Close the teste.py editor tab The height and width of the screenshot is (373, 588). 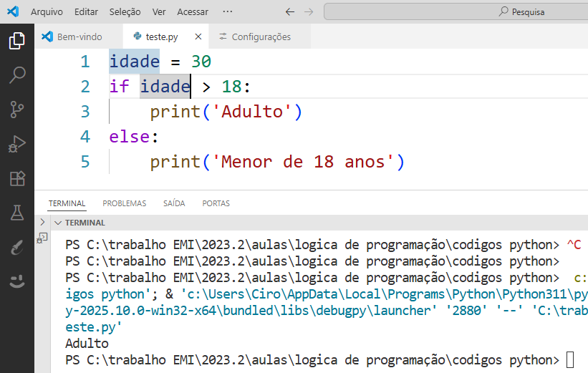click(198, 37)
